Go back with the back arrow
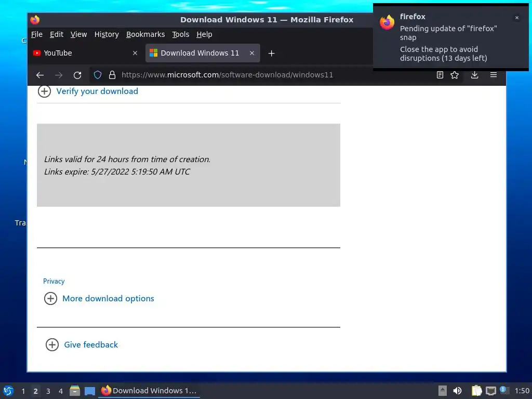Screen dimensions: 532x399 point(40,75)
